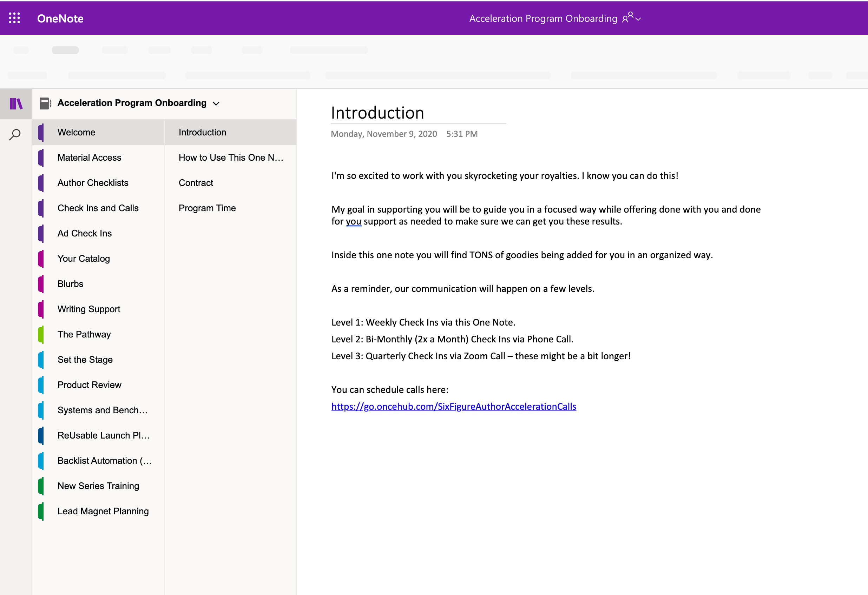Open How to Use This One Note page
Screen dimensions: 868x595
pos(230,158)
